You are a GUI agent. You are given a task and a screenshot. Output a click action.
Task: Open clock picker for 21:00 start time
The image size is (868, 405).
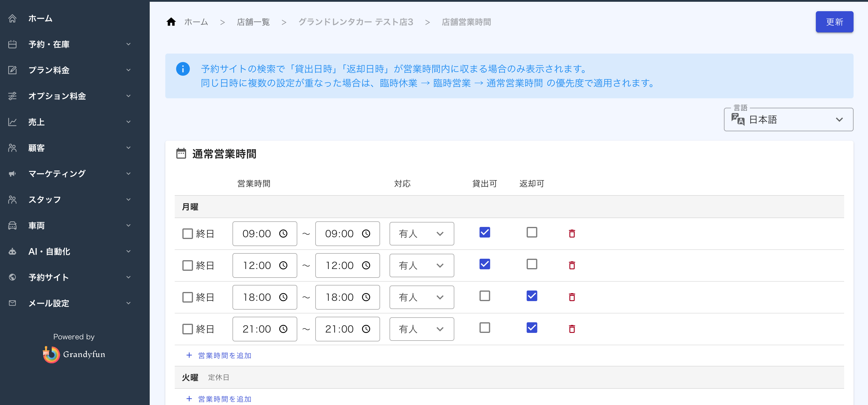283,329
